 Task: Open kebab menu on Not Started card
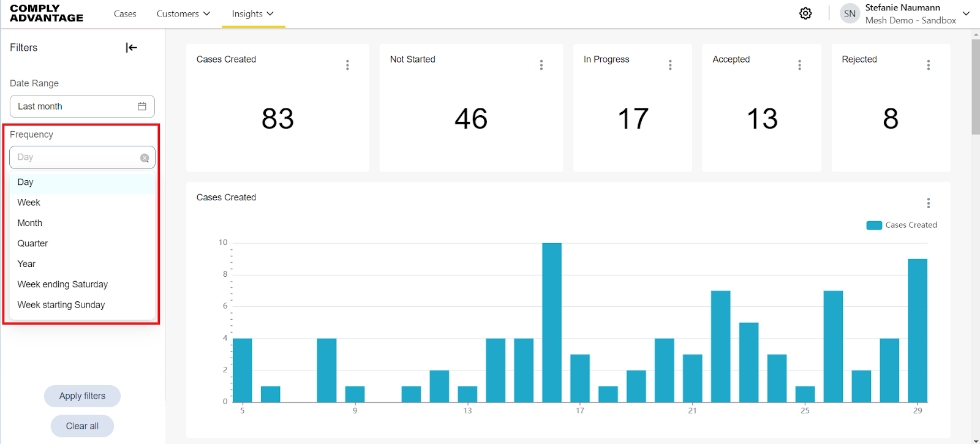(x=541, y=65)
